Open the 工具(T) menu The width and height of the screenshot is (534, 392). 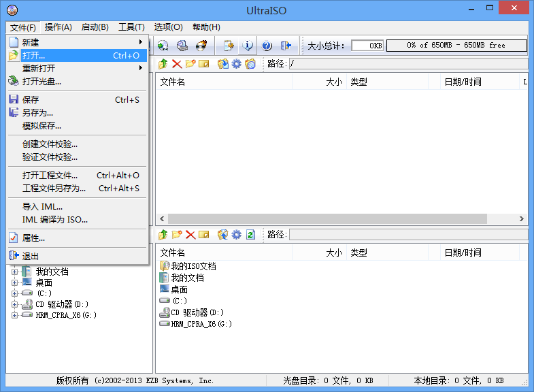(x=131, y=27)
